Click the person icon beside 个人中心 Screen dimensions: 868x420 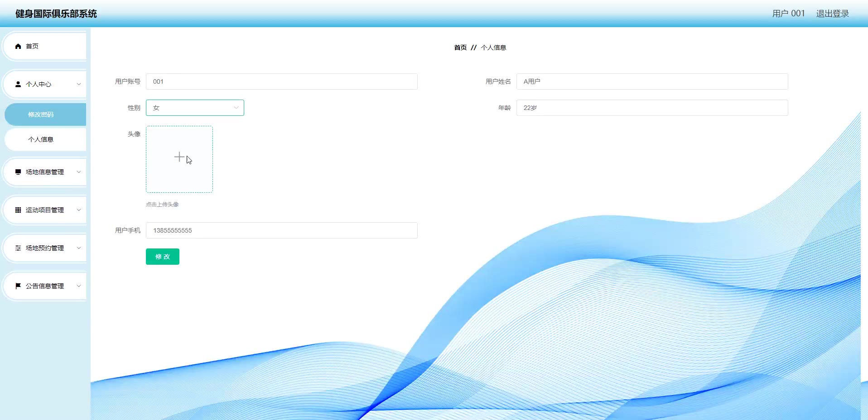tap(18, 84)
